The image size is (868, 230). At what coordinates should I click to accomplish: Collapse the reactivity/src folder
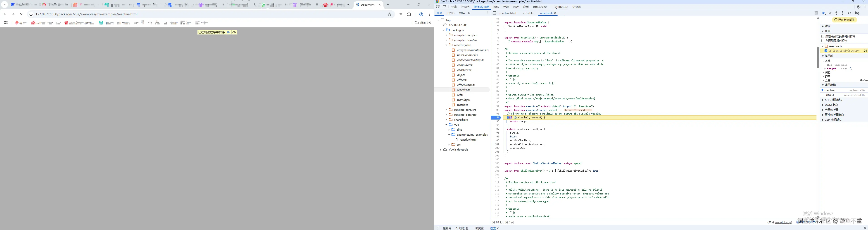tap(446, 45)
